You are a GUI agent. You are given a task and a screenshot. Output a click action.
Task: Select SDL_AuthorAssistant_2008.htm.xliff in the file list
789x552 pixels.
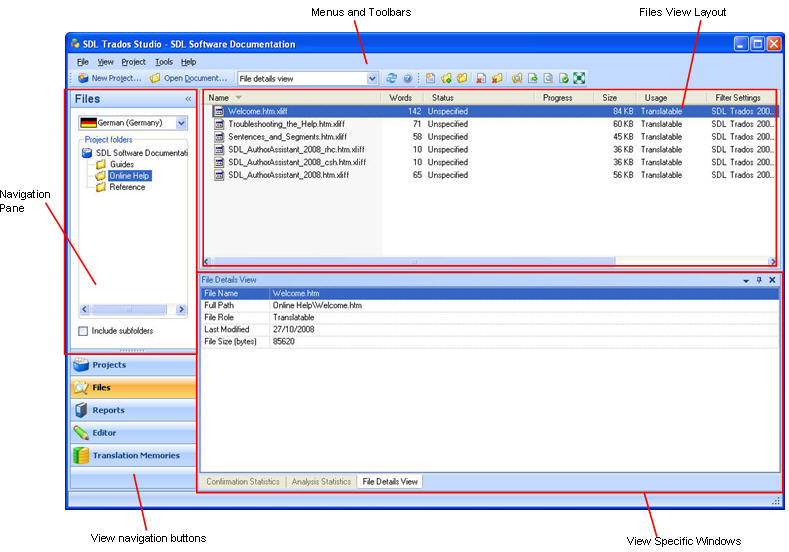click(x=288, y=175)
